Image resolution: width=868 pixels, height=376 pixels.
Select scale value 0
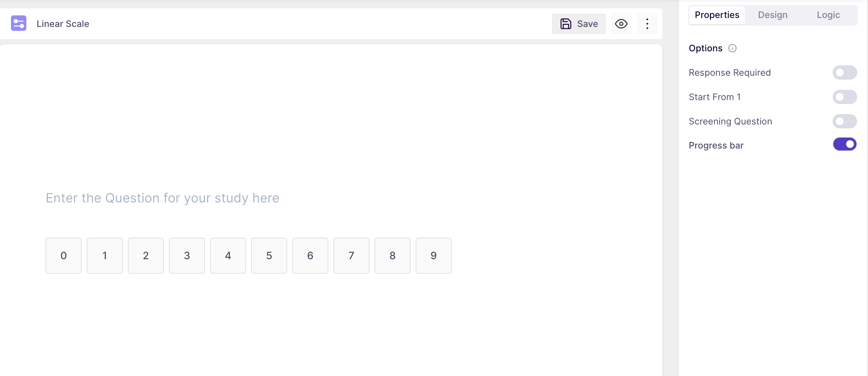[x=64, y=256]
